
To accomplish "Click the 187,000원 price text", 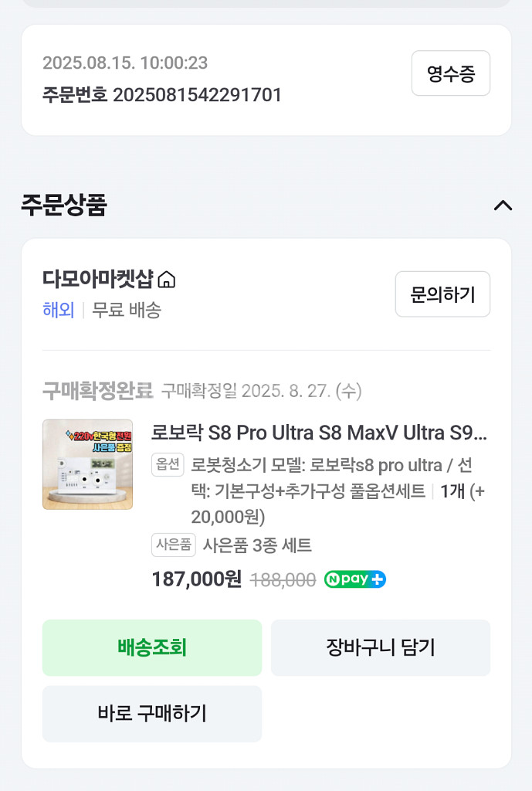I will click(196, 579).
